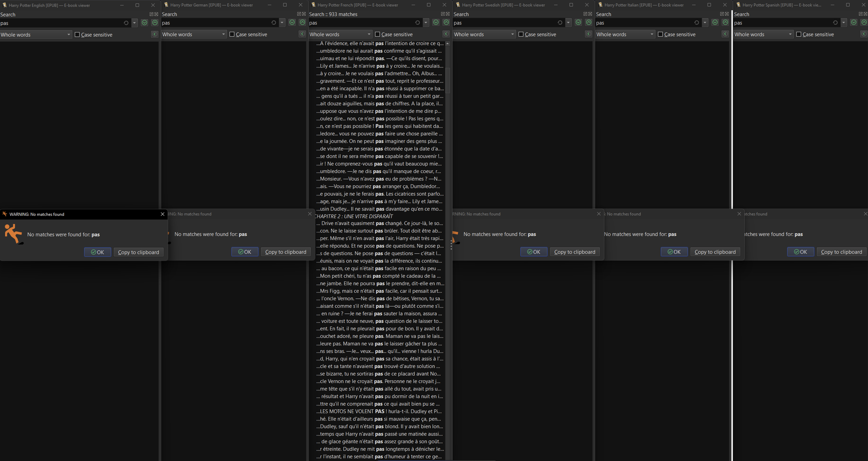Select result '...Monsieur. —Vous n'avez pas eu de problèmes'
Screen dimensions: 868x461
click(x=380, y=179)
